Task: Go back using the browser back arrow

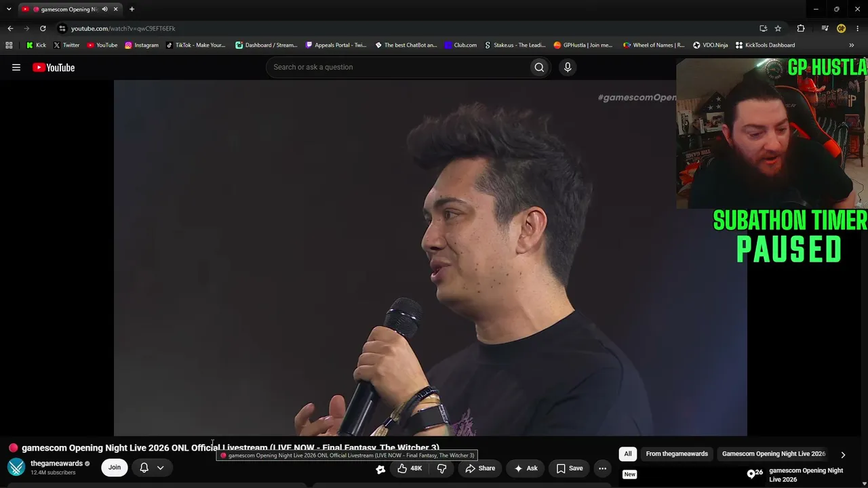Action: (10, 28)
